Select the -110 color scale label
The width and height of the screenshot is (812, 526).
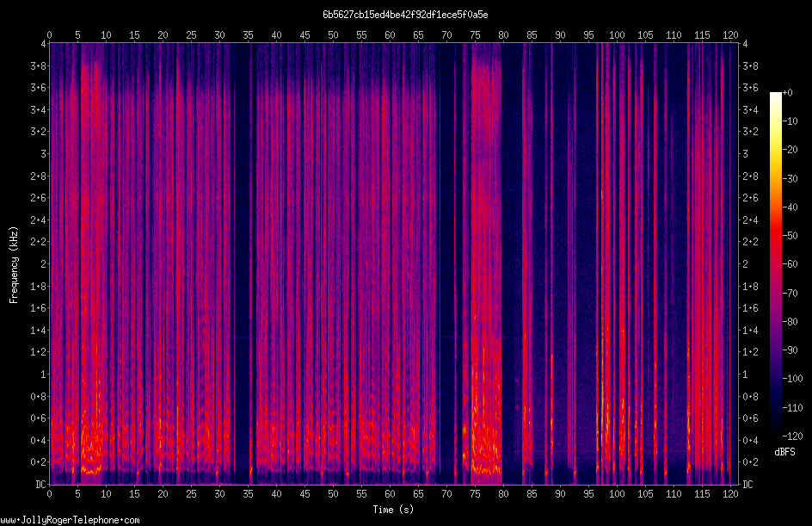point(792,408)
